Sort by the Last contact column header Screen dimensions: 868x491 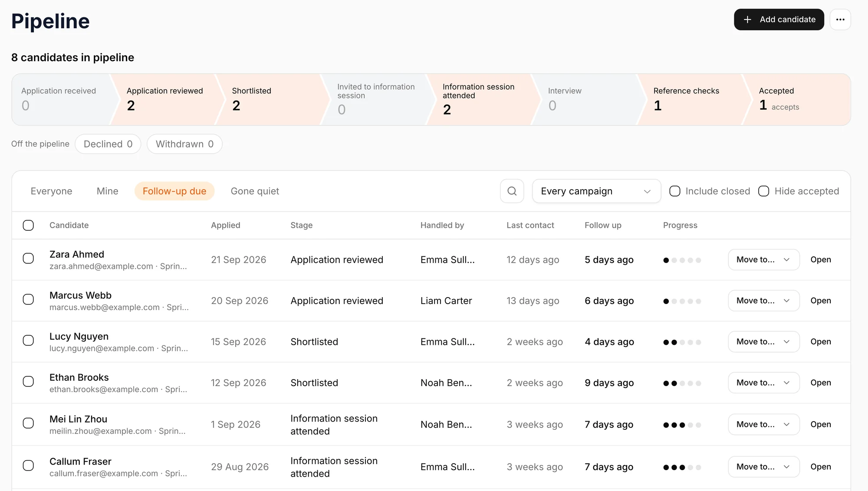pyautogui.click(x=530, y=225)
